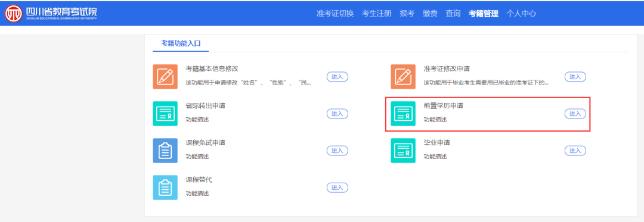
Task: Open 准考证切换 in the top navigation
Action: point(335,13)
